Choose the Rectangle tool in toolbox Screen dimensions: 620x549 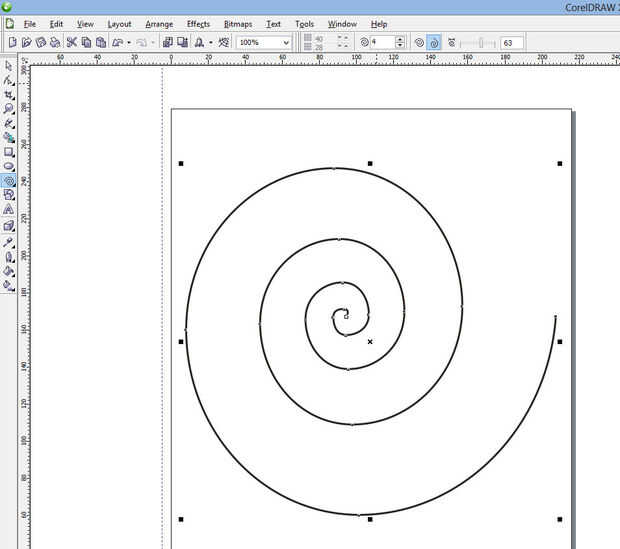tap(9, 152)
